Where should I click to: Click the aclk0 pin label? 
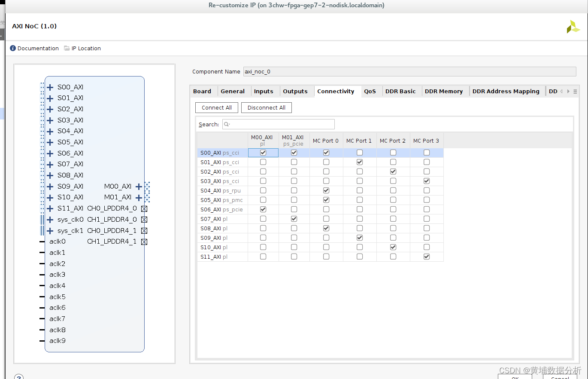[x=58, y=241]
